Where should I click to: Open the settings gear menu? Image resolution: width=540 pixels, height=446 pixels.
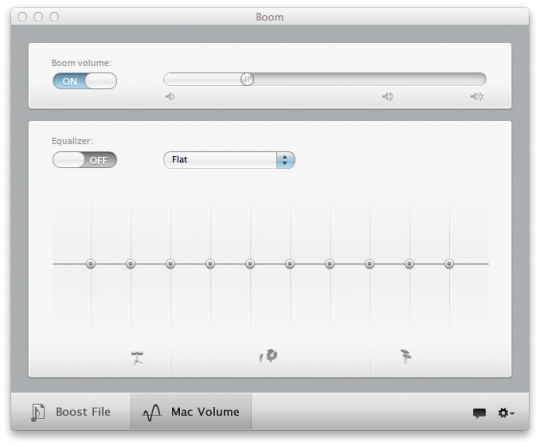pyautogui.click(x=506, y=413)
